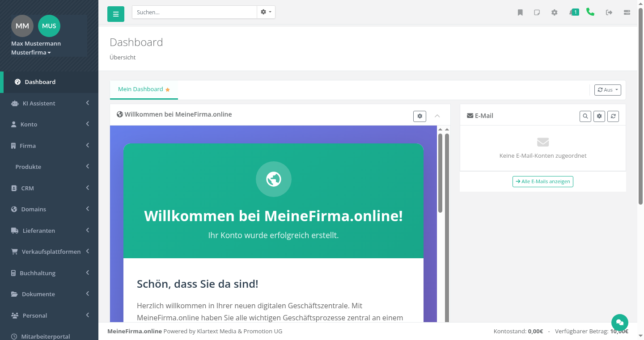Screen dimensions: 644x340
Task: Click the E-Mail widget title
Action: [484, 116]
